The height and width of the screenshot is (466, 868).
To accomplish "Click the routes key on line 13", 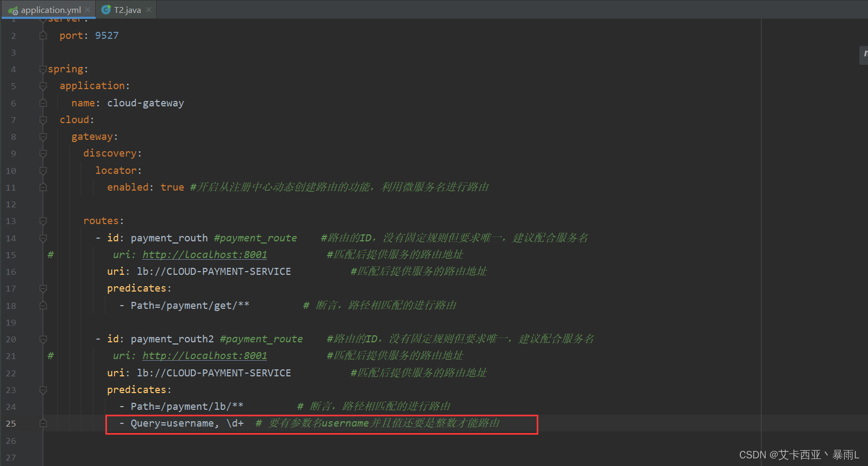I will (101, 221).
